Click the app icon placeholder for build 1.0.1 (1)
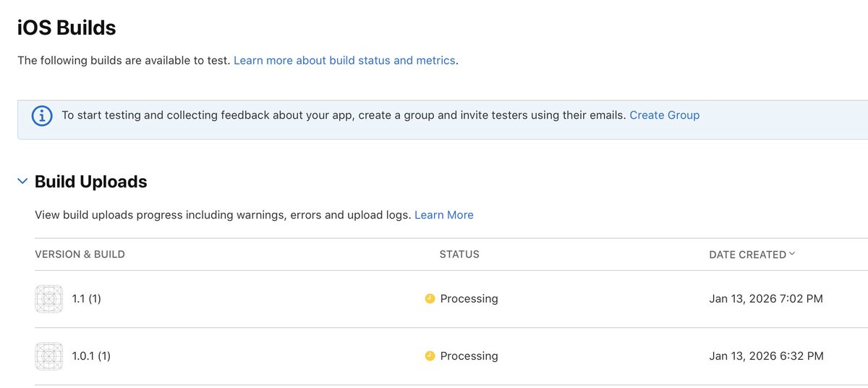The width and height of the screenshot is (868, 388). pos(48,356)
